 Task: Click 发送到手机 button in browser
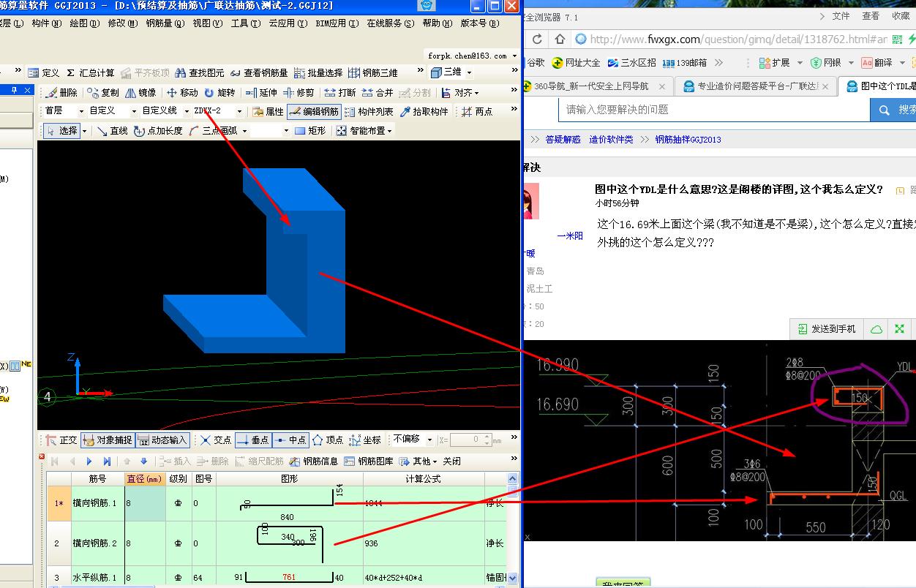point(827,329)
